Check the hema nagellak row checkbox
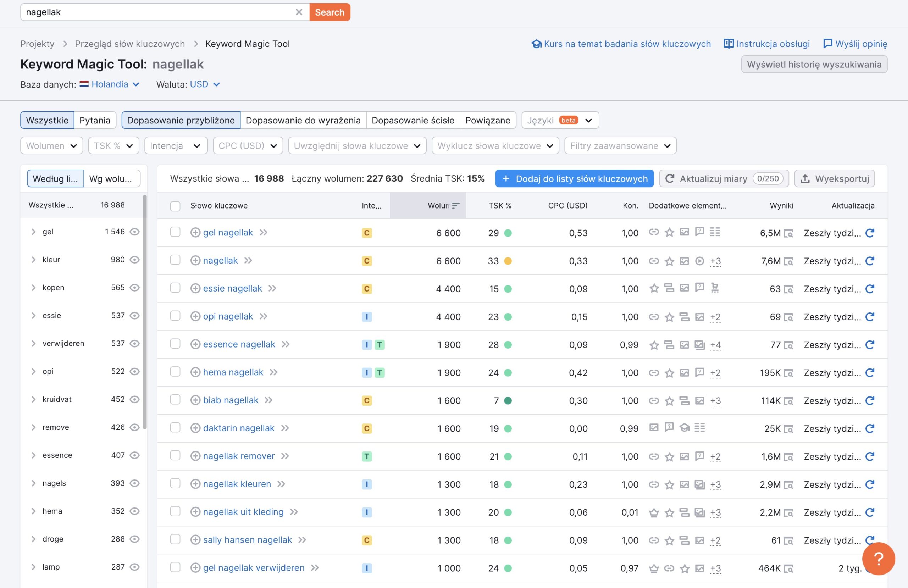The width and height of the screenshot is (908, 588). click(175, 372)
